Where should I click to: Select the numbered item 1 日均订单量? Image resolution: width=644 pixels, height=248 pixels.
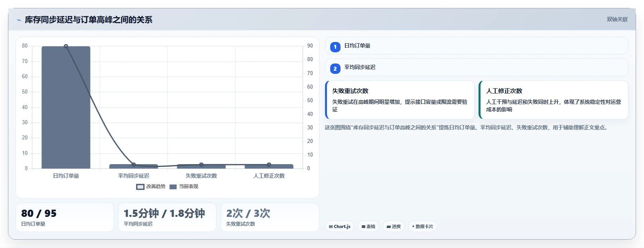(477, 46)
